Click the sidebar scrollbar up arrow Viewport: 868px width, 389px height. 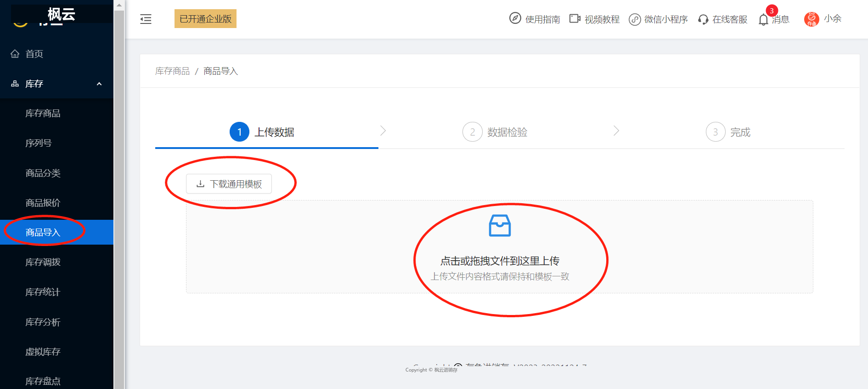(119, 5)
